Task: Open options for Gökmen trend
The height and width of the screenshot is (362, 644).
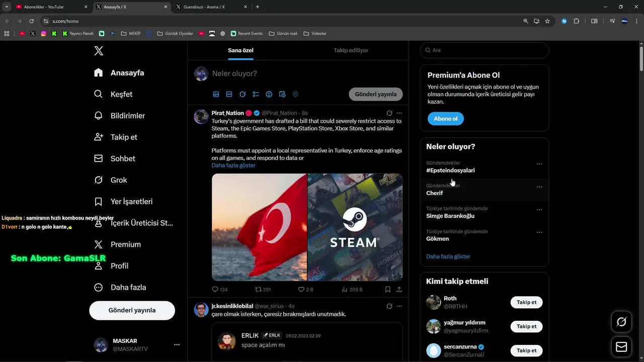Action: (x=539, y=232)
